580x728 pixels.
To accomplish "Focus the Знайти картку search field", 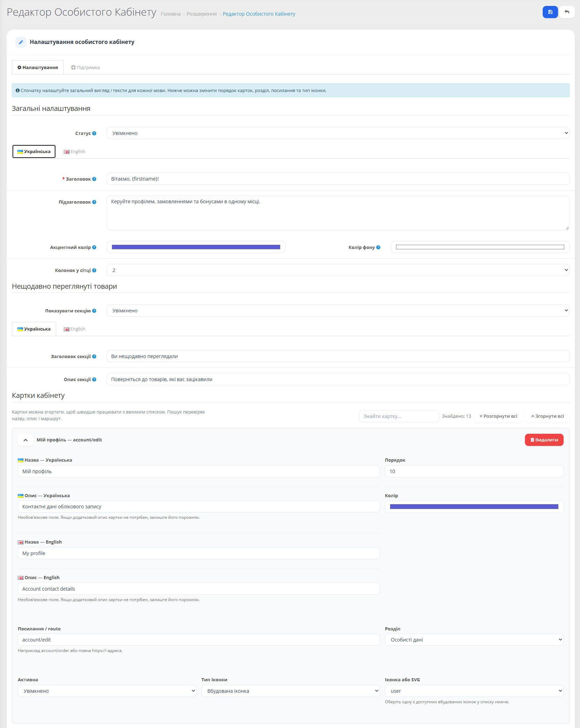I will [x=399, y=416].
